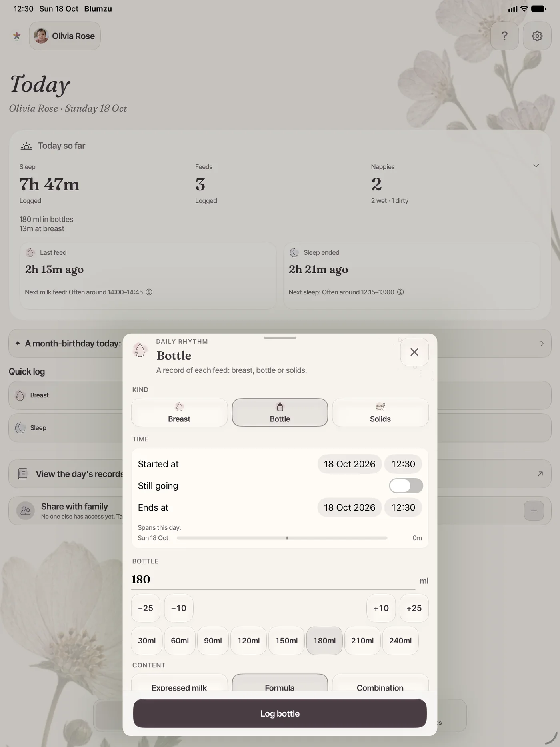Image resolution: width=560 pixels, height=747 pixels.
Task: Choose the 120ml preset amount
Action: pyautogui.click(x=248, y=641)
